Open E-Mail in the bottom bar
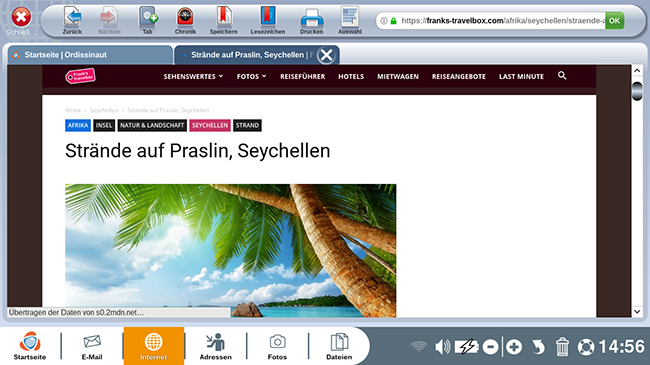Image resolution: width=650 pixels, height=365 pixels. [92, 346]
